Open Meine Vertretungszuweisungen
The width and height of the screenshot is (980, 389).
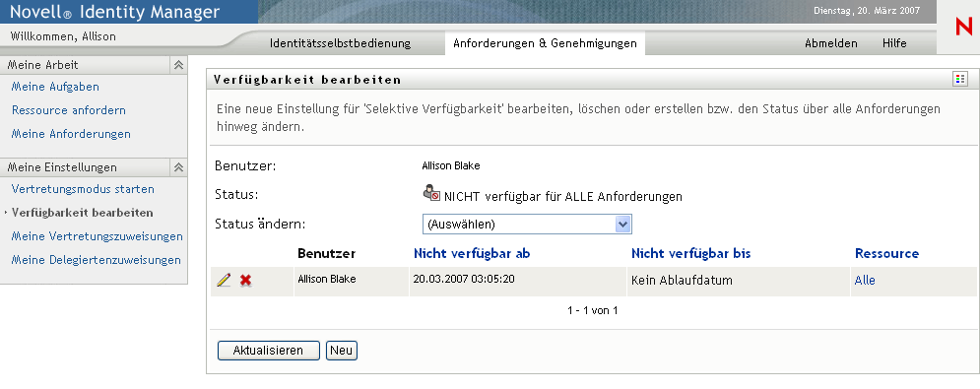coord(97,236)
